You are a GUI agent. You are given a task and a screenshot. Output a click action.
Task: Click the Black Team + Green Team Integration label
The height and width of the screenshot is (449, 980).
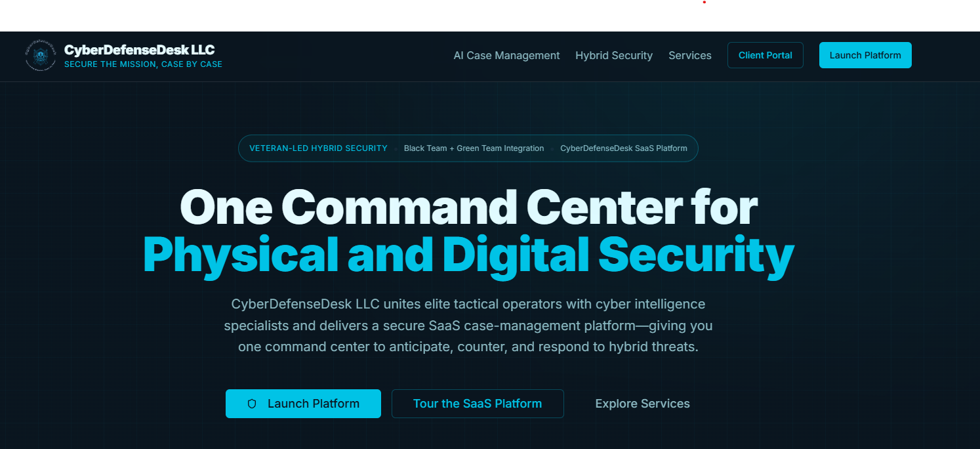click(474, 148)
